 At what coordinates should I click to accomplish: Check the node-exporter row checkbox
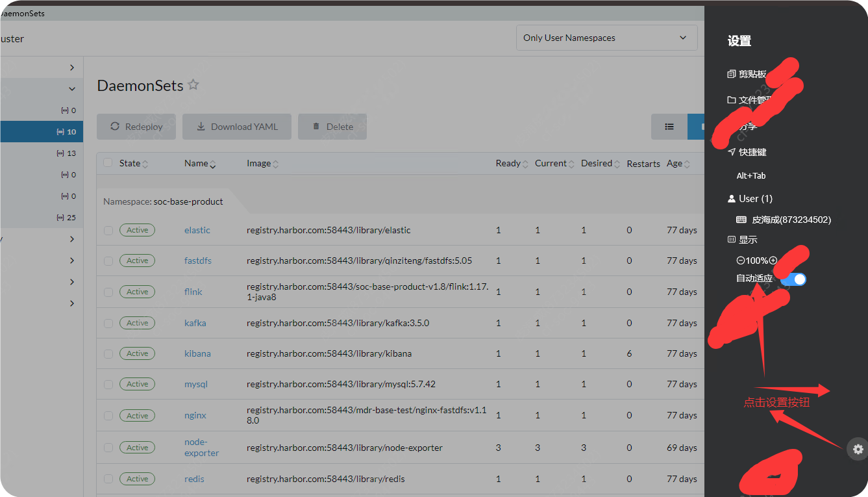(108, 448)
